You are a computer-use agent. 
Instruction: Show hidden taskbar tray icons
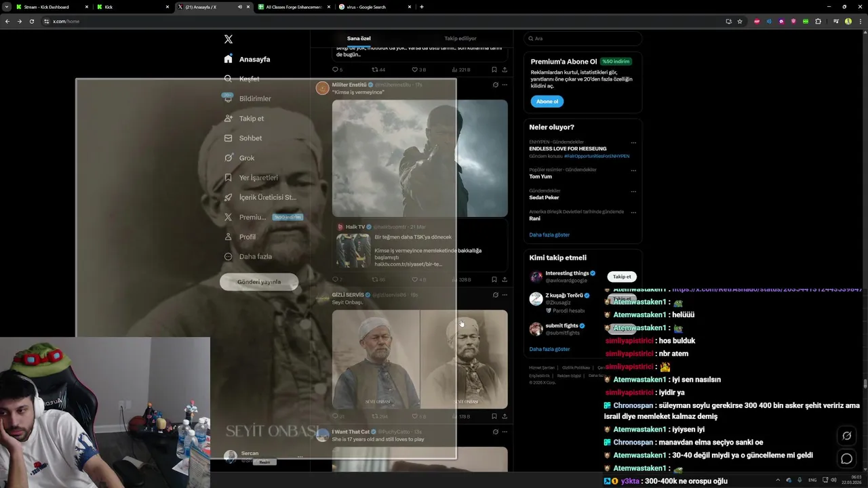pyautogui.click(x=778, y=480)
